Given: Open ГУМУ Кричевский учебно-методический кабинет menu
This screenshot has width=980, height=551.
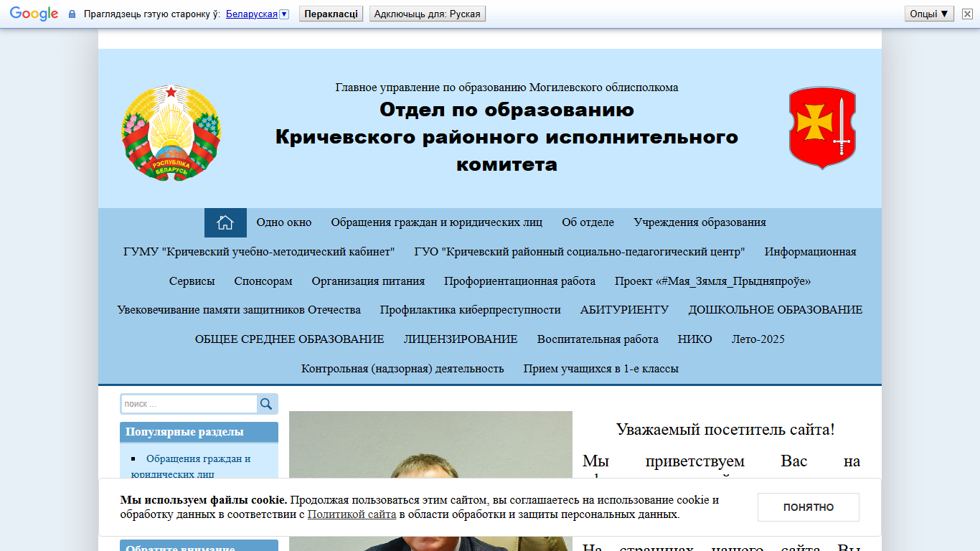Looking at the screenshot, I should tap(259, 252).
